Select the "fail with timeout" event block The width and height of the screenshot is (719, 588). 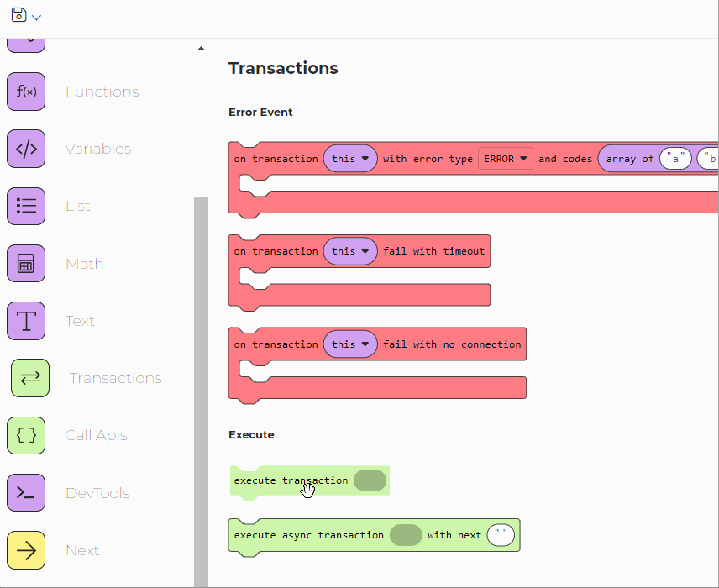[433, 251]
